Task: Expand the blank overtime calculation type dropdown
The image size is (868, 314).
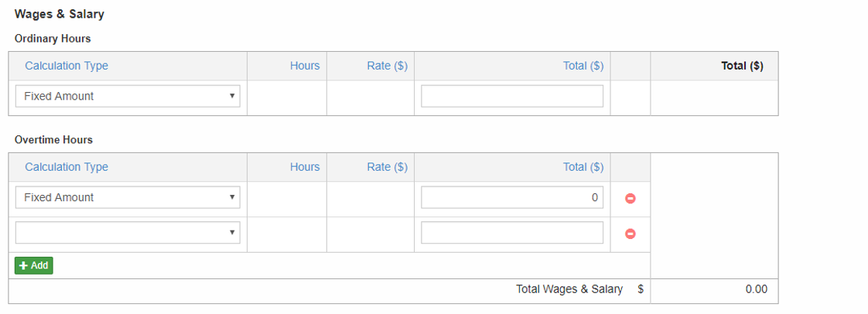Action: point(128,233)
